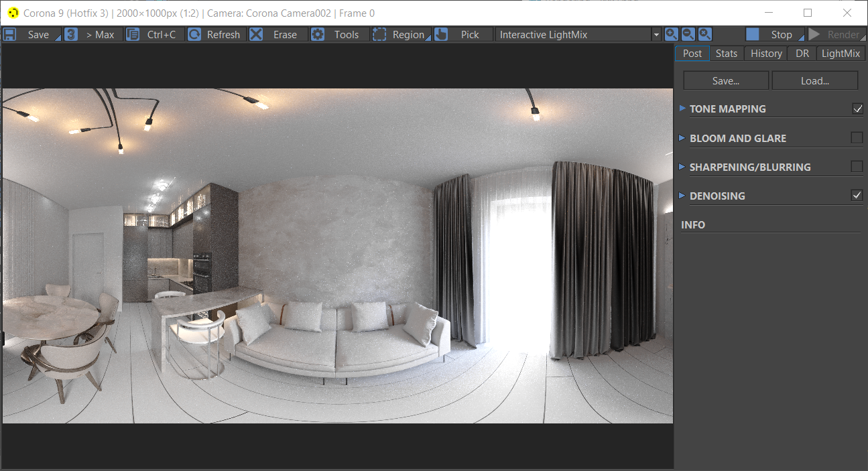Image resolution: width=868 pixels, height=471 pixels.
Task: Zoom in with the magnifier plus icon
Action: (x=671, y=34)
